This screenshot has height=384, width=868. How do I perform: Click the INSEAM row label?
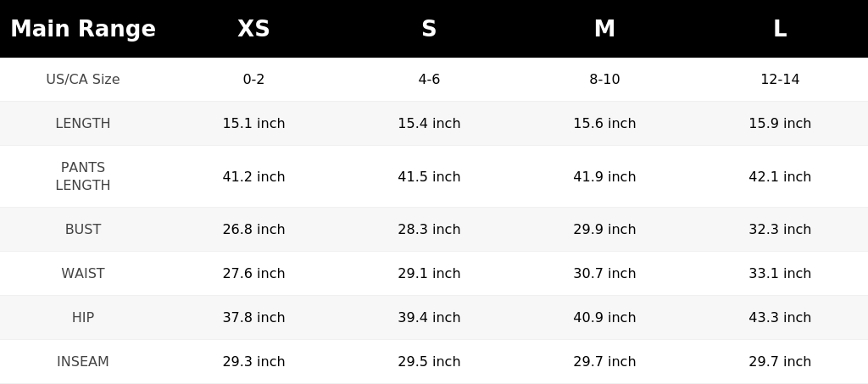83,361
